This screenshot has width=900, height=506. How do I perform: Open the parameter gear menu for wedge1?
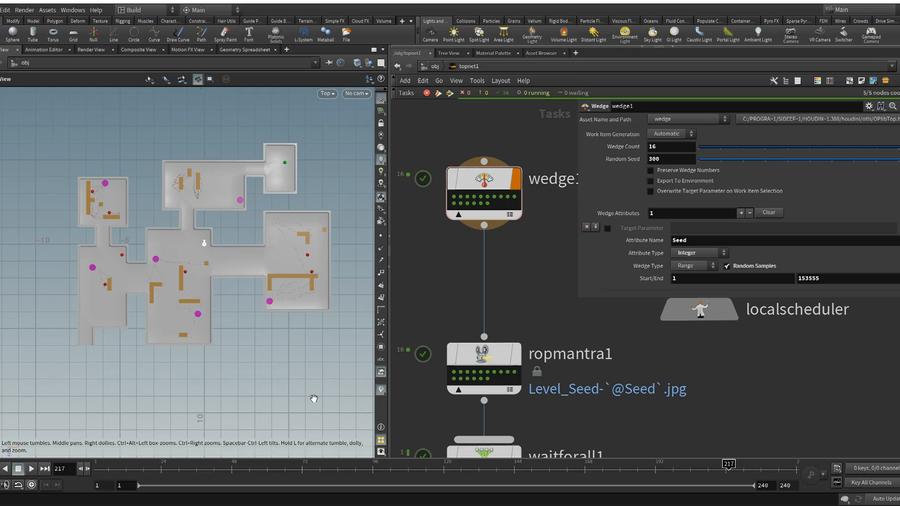869,106
